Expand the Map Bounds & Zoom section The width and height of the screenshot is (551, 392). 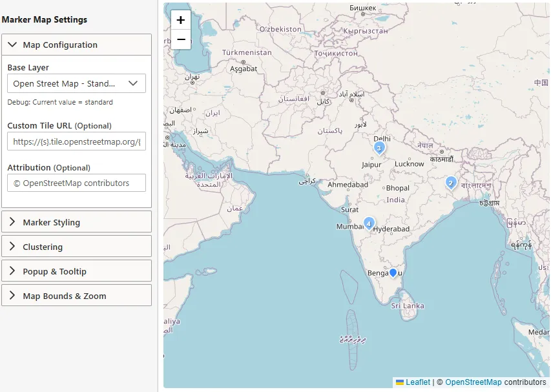coord(76,295)
